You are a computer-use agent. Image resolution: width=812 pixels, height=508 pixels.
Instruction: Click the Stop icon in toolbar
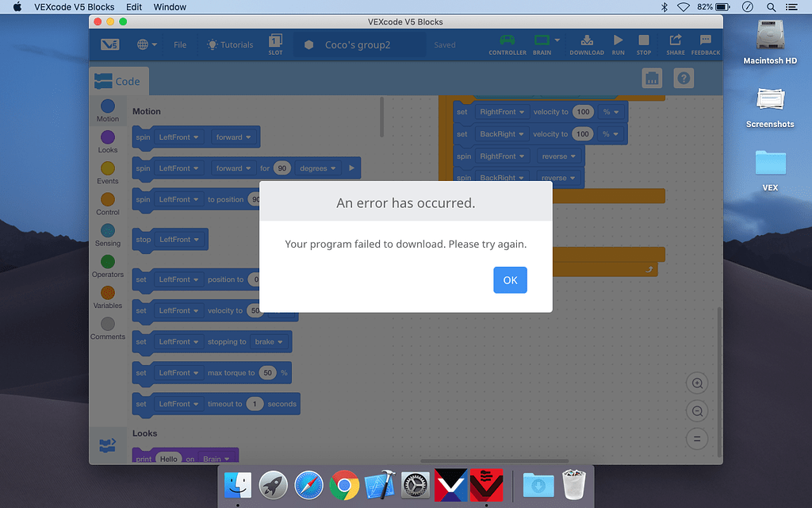point(644,40)
